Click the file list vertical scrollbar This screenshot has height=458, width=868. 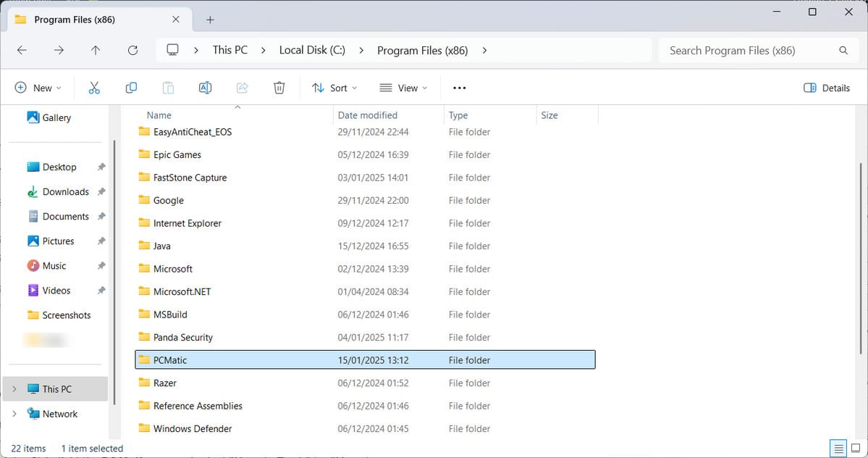(861, 259)
